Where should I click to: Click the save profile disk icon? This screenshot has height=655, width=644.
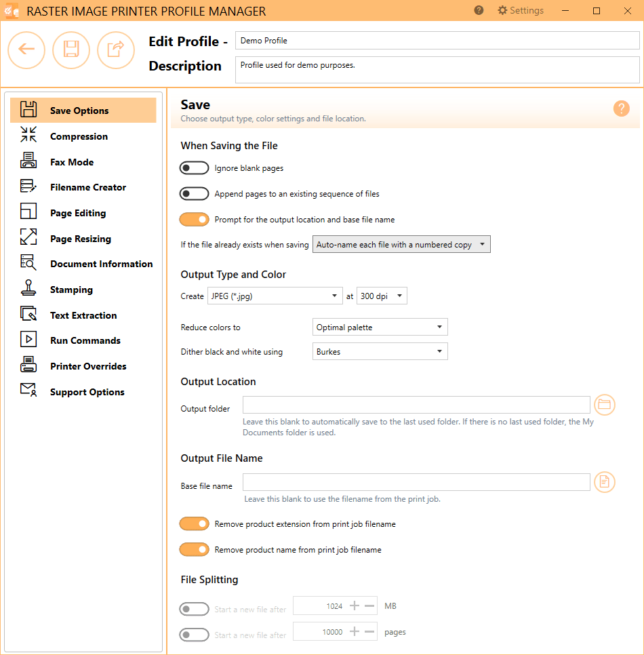tap(71, 49)
